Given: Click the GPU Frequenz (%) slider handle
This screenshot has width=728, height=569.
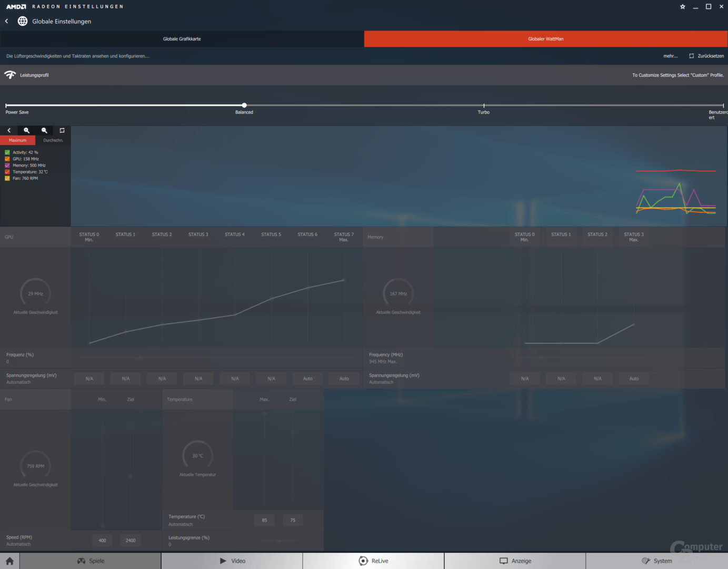Looking at the screenshot, I should 139,358.
